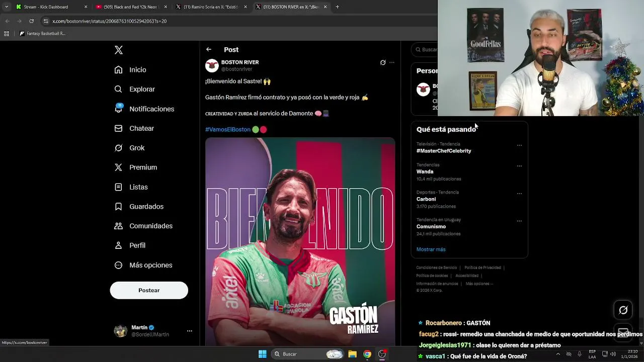The image size is (644, 362).
Task: Open the Listas icon
Action: [x=118, y=187]
